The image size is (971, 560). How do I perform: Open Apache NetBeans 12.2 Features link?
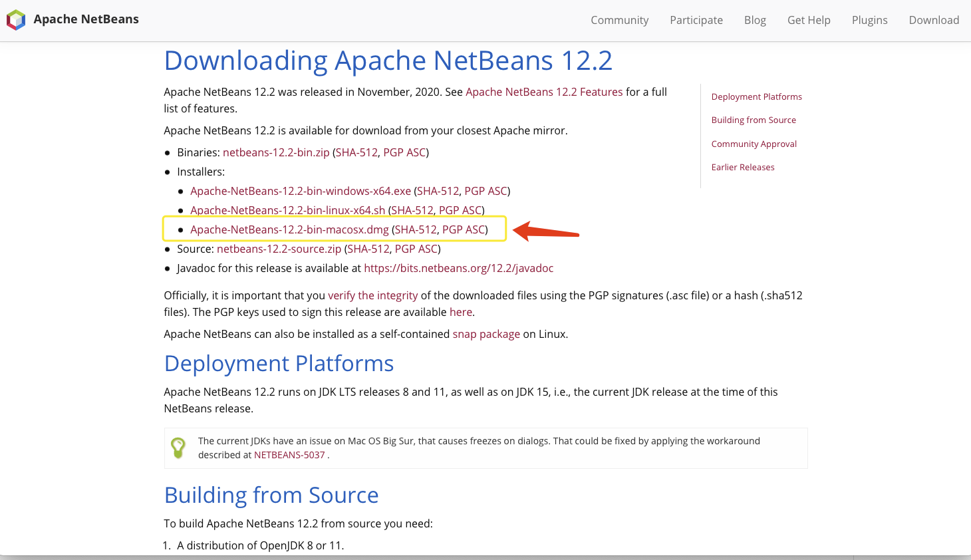pos(544,92)
